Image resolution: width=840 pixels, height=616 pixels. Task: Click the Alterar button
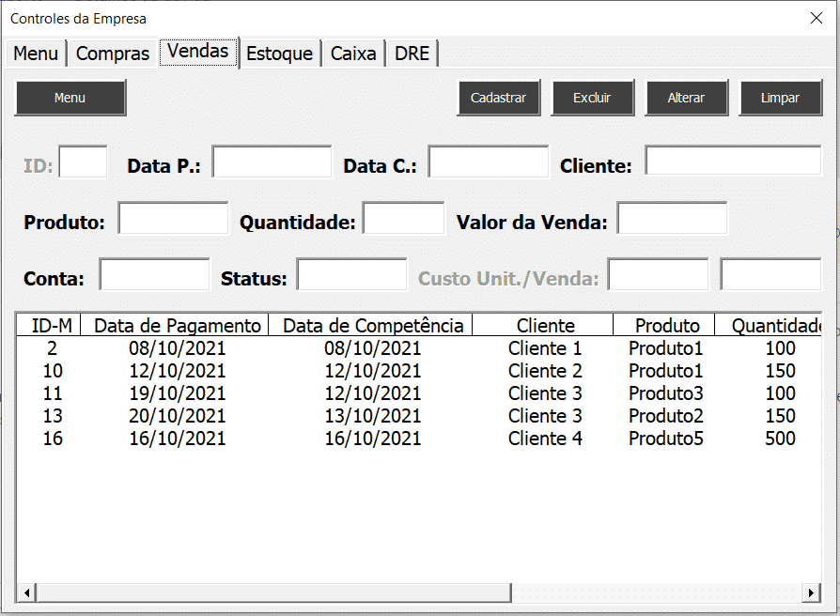(x=686, y=98)
